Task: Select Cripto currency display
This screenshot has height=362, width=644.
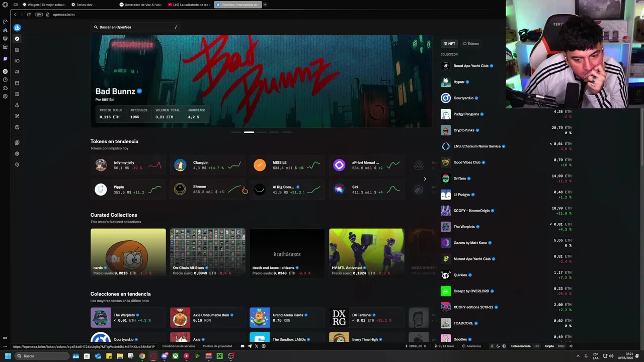Action: click(549, 346)
